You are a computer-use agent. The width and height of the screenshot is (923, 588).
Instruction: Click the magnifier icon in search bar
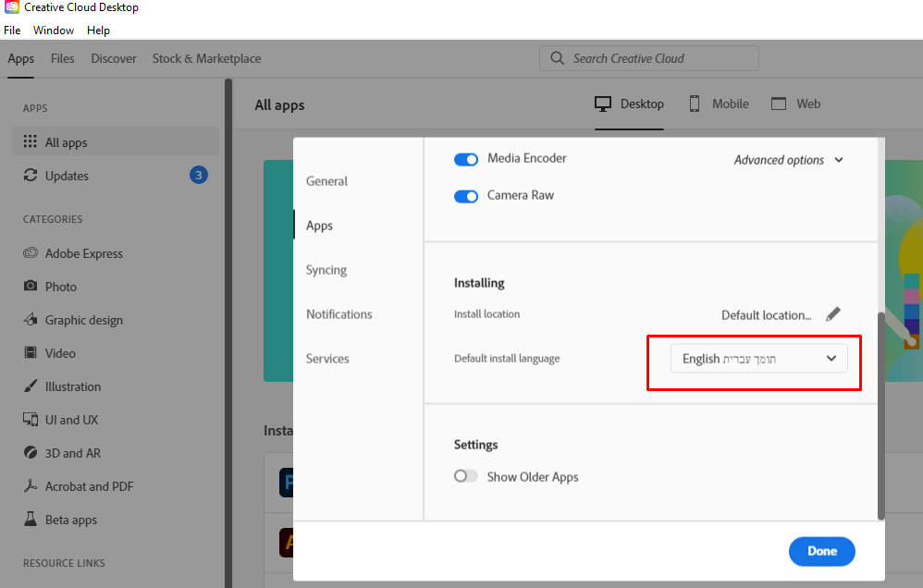557,57
